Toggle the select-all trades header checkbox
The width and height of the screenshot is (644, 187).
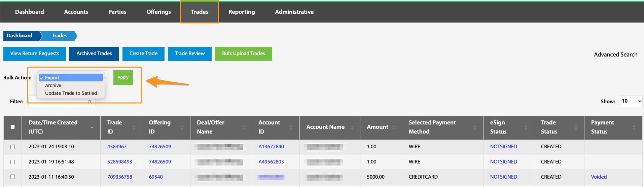click(13, 127)
